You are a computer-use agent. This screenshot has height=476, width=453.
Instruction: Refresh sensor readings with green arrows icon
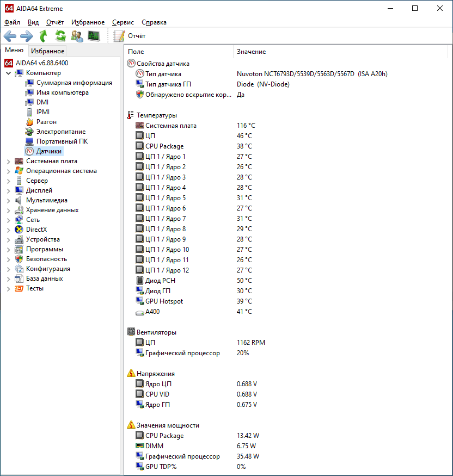(x=60, y=36)
